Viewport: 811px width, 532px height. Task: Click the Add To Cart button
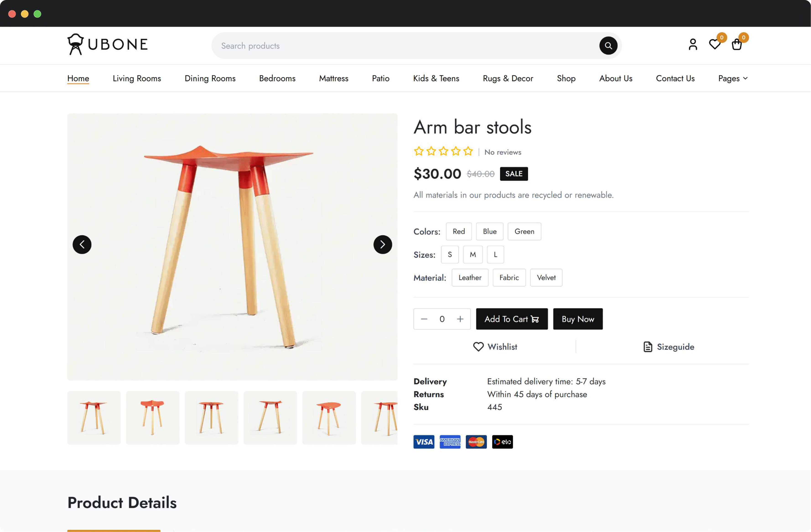[512, 319]
